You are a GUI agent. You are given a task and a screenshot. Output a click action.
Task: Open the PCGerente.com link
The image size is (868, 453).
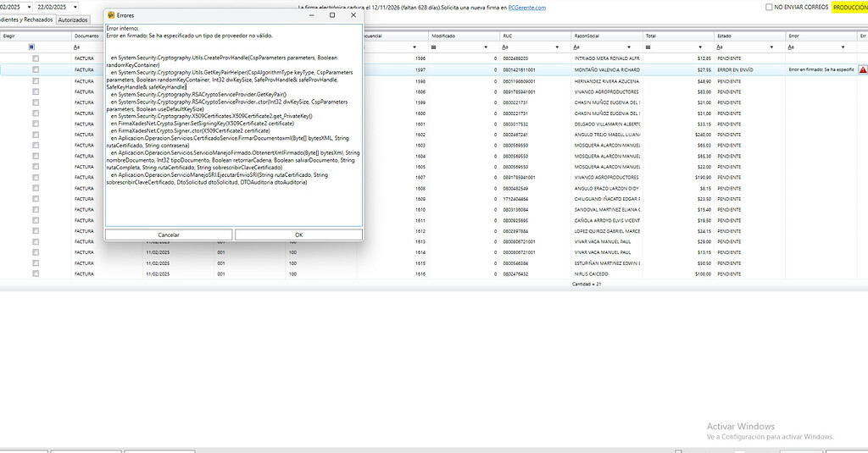[x=527, y=7]
